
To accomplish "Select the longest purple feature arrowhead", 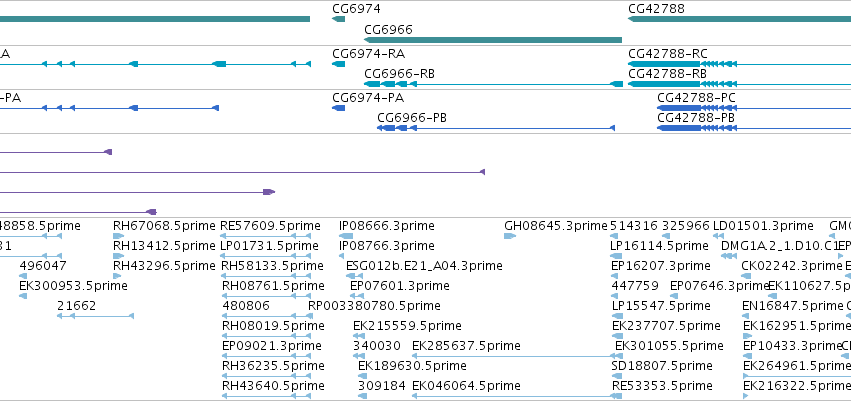I will coord(482,172).
